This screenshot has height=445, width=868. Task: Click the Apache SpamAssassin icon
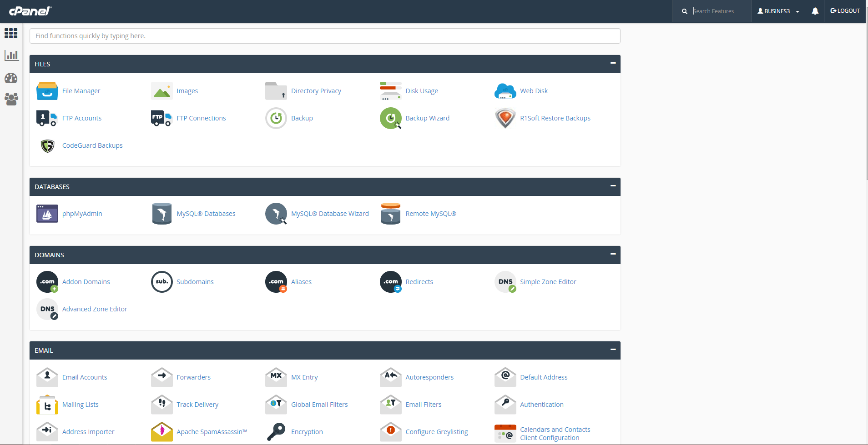(162, 432)
